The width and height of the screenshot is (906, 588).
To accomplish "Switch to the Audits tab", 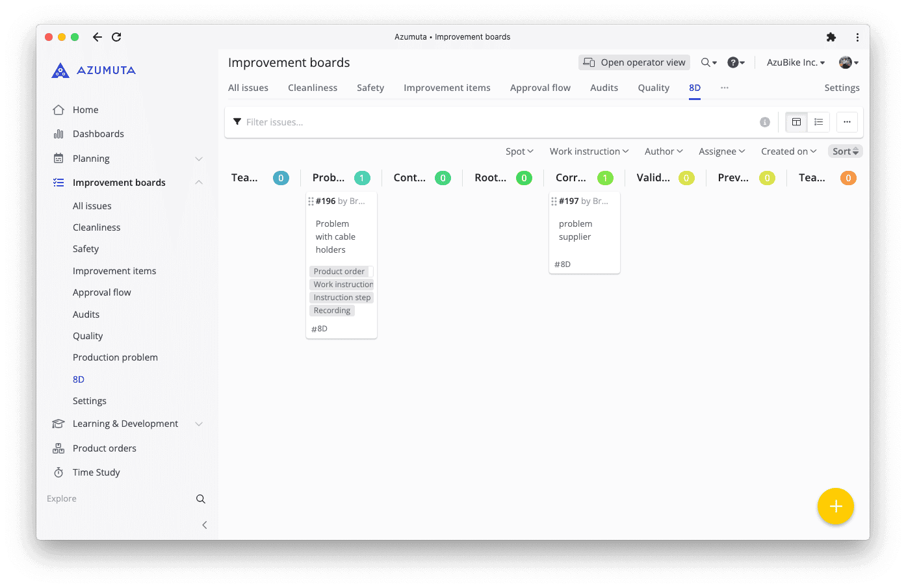I will pyautogui.click(x=604, y=88).
